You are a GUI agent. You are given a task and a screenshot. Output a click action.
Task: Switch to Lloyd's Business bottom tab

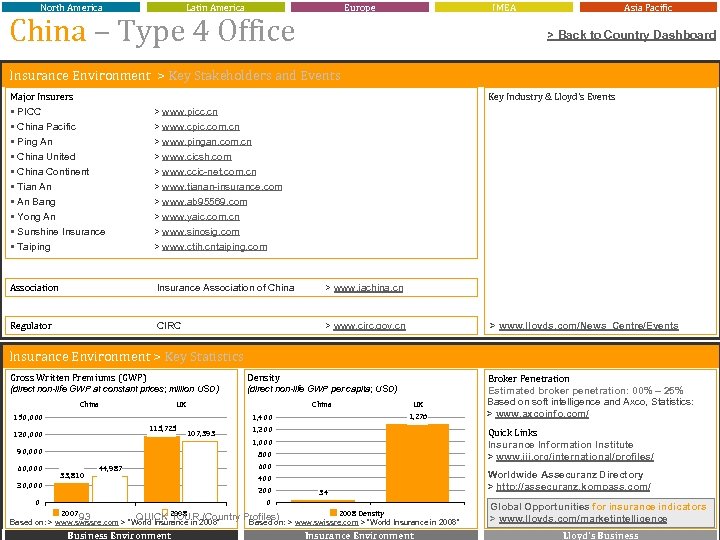pos(601,535)
